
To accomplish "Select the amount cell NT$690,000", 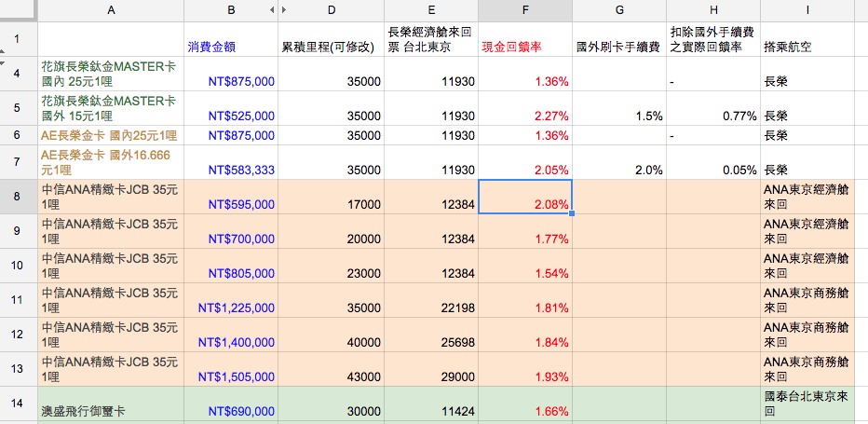I will (x=231, y=403).
